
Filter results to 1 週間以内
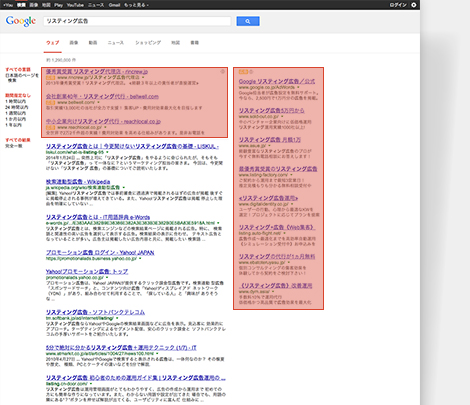pyautogui.click(x=16, y=113)
